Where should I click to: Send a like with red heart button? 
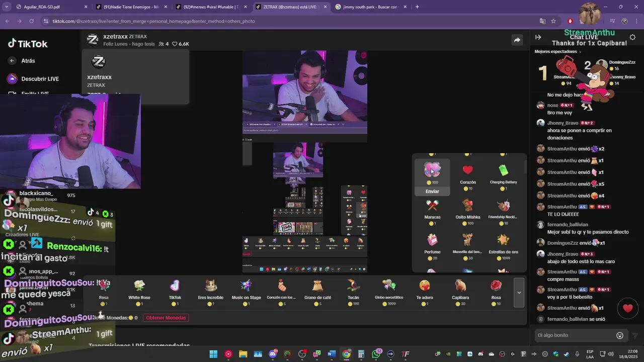627,308
